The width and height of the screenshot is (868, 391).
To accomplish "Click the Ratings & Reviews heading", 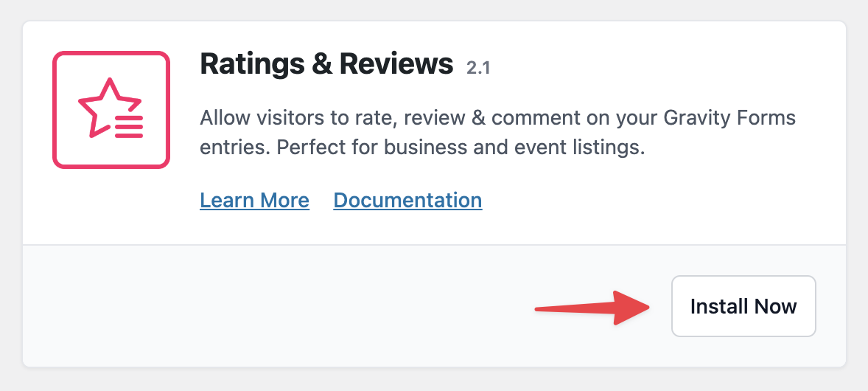I will pos(326,65).
